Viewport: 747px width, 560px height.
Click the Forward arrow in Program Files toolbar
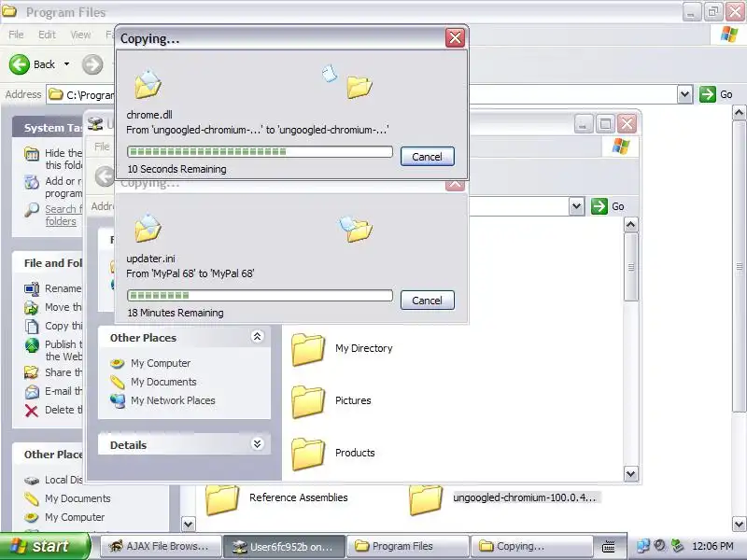92,64
